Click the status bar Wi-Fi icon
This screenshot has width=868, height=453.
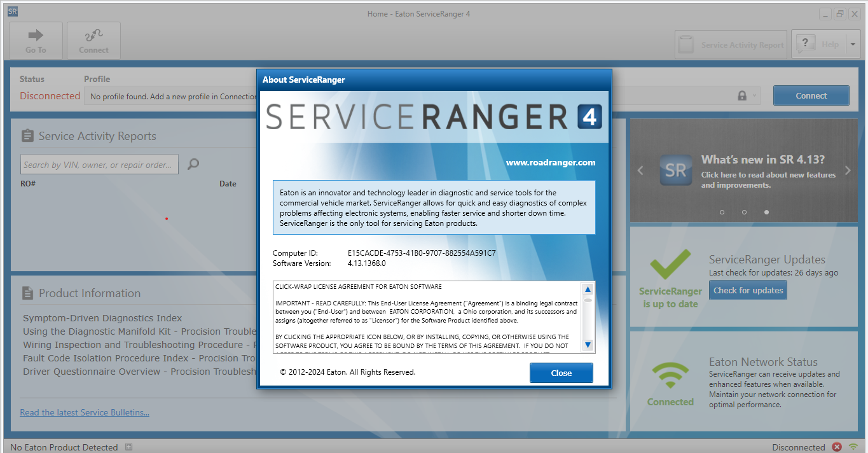(853, 447)
